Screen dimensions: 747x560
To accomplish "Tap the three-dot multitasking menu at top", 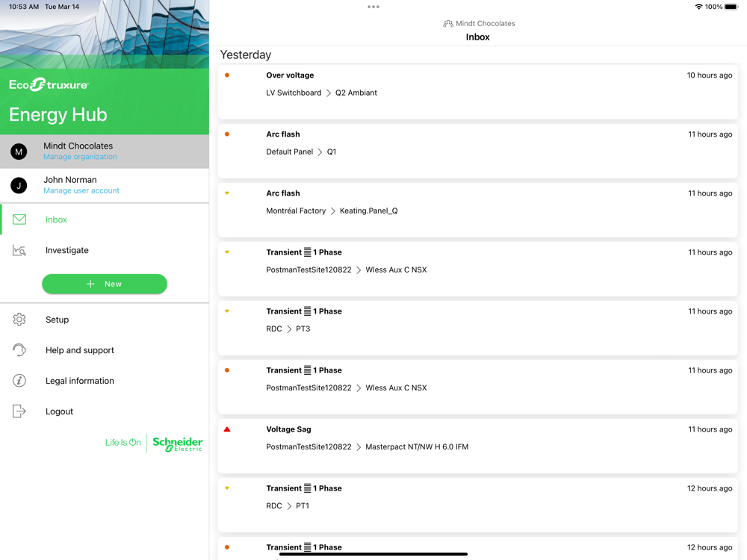I will pos(373,7).
